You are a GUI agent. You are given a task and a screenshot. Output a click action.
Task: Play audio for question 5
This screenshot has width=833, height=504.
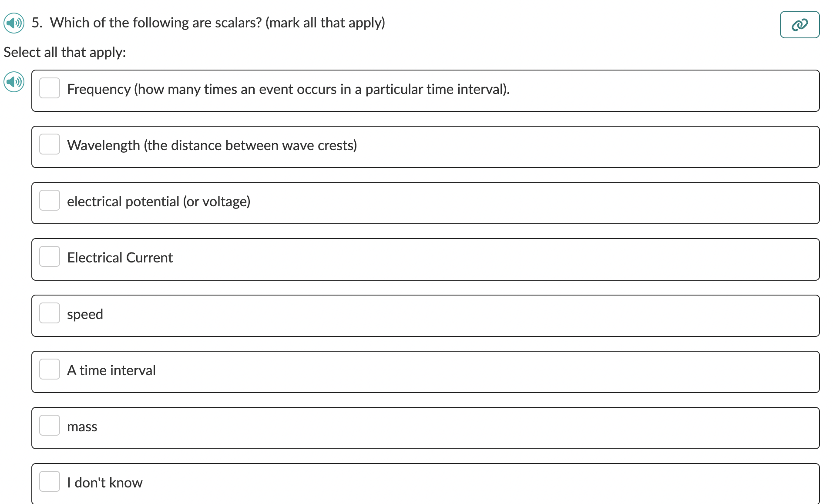(13, 24)
